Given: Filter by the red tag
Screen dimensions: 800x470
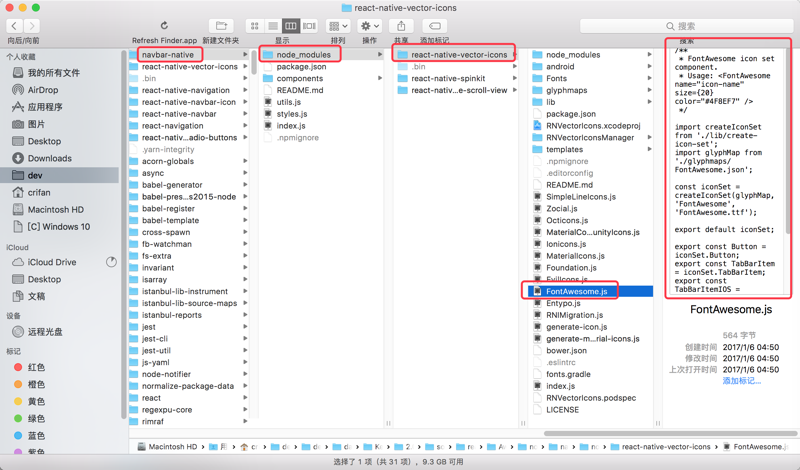Looking at the screenshot, I should (36, 367).
